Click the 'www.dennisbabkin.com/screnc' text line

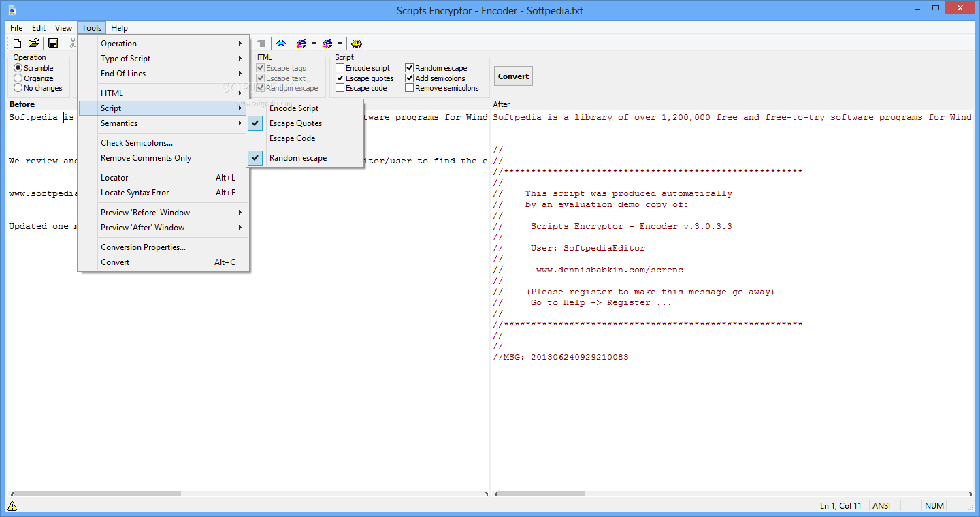[x=610, y=270]
